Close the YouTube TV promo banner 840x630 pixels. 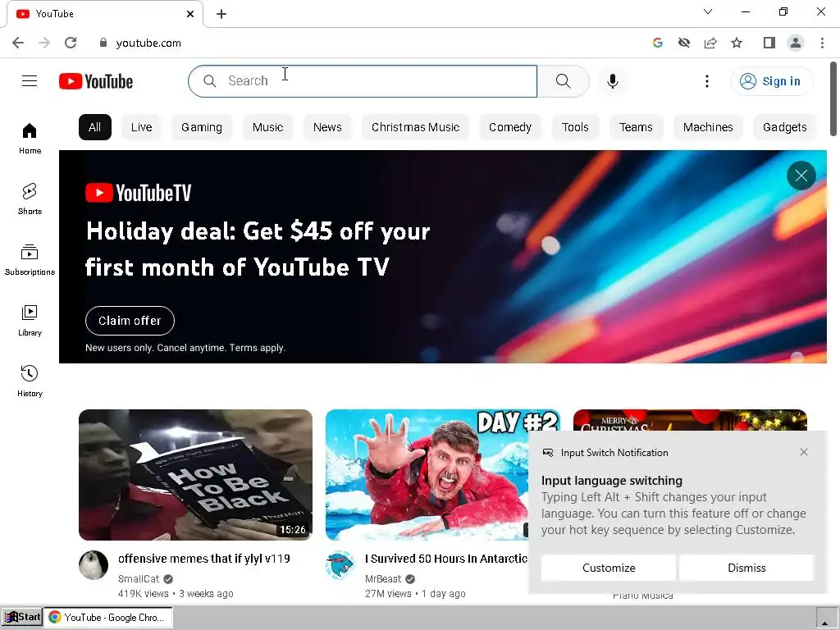801,176
